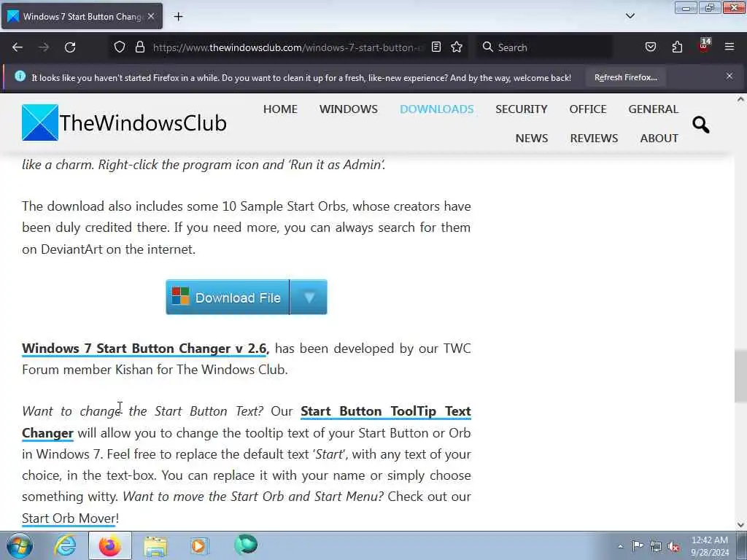Open the Extensions puzzle icon

pos(677,47)
